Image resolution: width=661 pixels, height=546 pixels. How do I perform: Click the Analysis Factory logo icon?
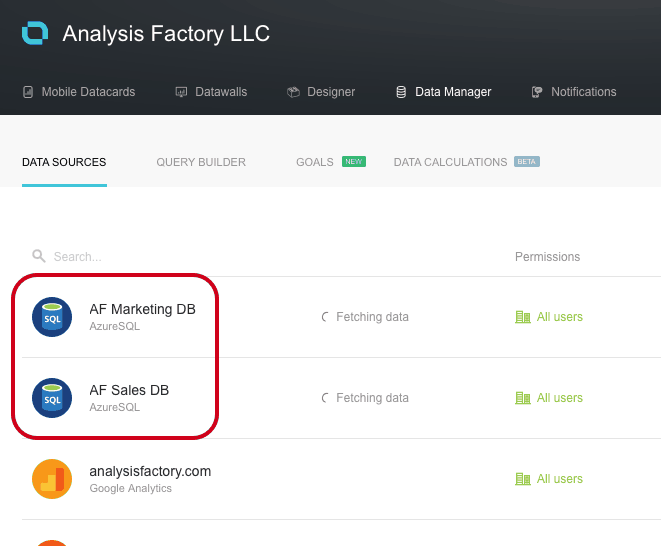[35, 33]
